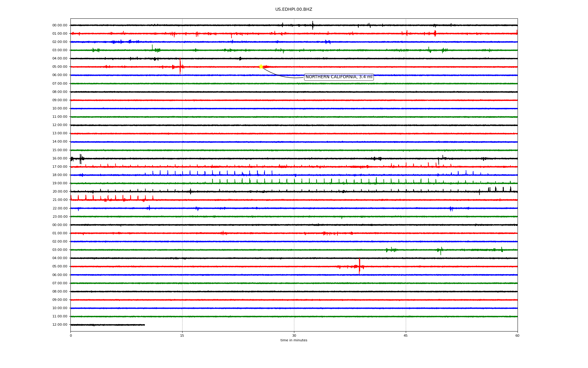Click the 60 minute x-axis tick label
The image size is (588, 368).
tap(517, 335)
